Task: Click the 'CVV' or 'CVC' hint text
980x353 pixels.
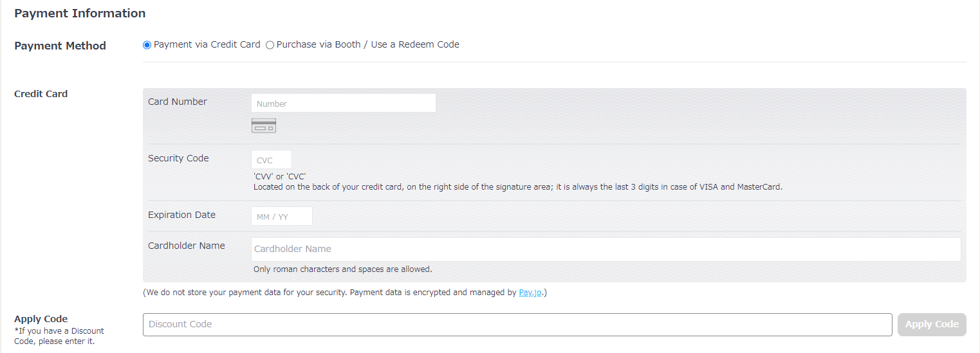Action: [279, 177]
